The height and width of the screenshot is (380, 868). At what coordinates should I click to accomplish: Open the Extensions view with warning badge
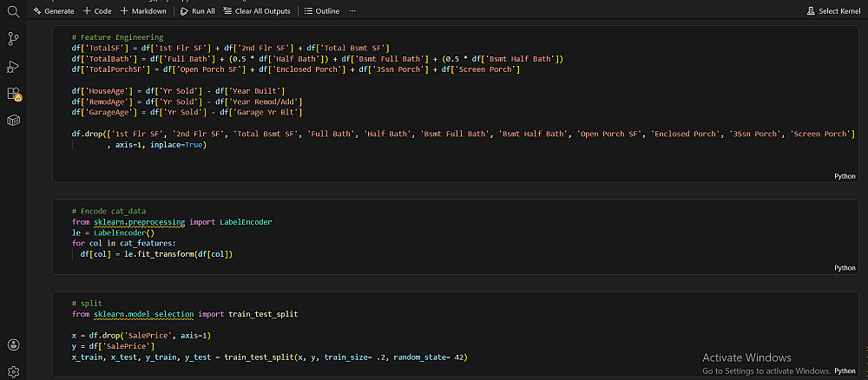(13, 94)
